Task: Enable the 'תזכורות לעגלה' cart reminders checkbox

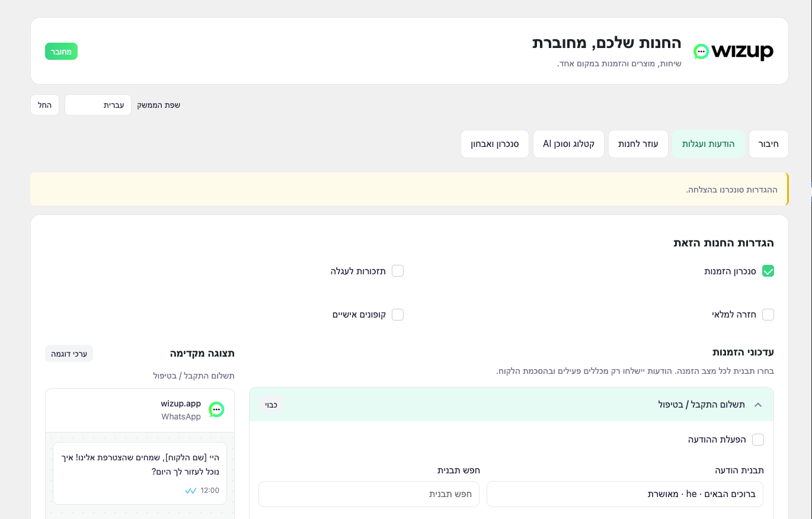Action: 398,271
